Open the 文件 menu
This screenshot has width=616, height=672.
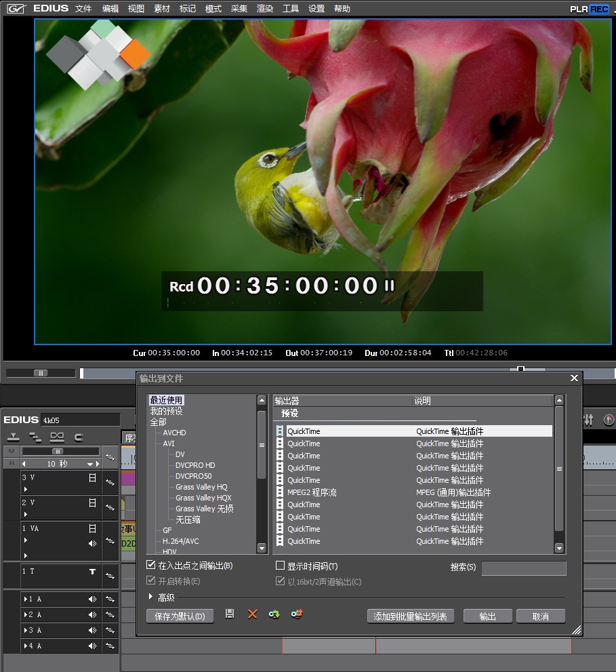click(x=83, y=9)
